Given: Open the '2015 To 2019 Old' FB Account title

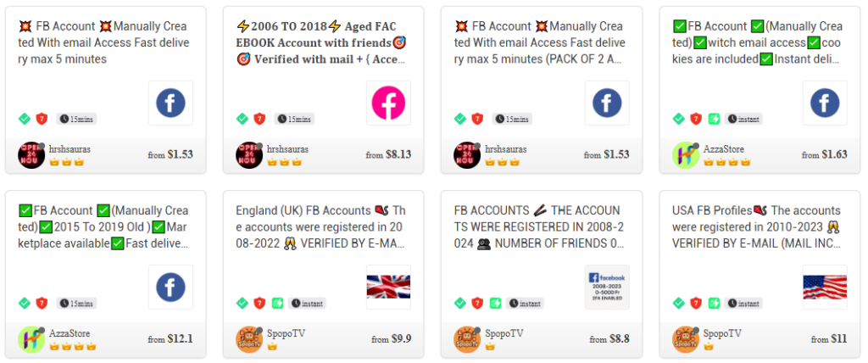Looking at the screenshot, I should tap(104, 226).
